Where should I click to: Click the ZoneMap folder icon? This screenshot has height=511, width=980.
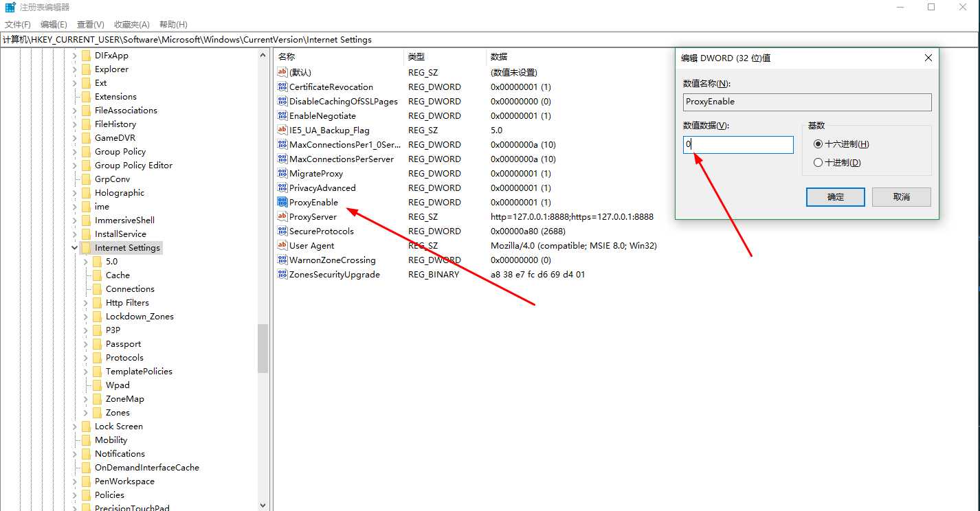(x=97, y=398)
